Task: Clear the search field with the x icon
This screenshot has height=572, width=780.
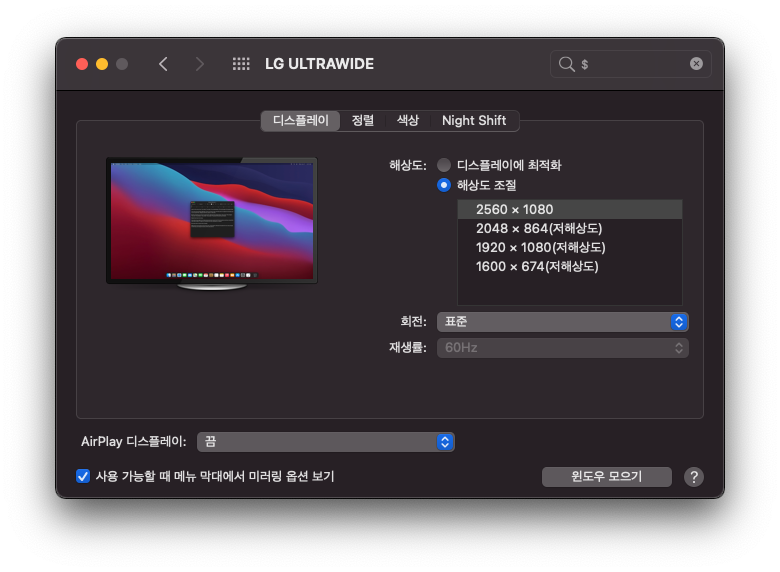Action: coord(696,63)
